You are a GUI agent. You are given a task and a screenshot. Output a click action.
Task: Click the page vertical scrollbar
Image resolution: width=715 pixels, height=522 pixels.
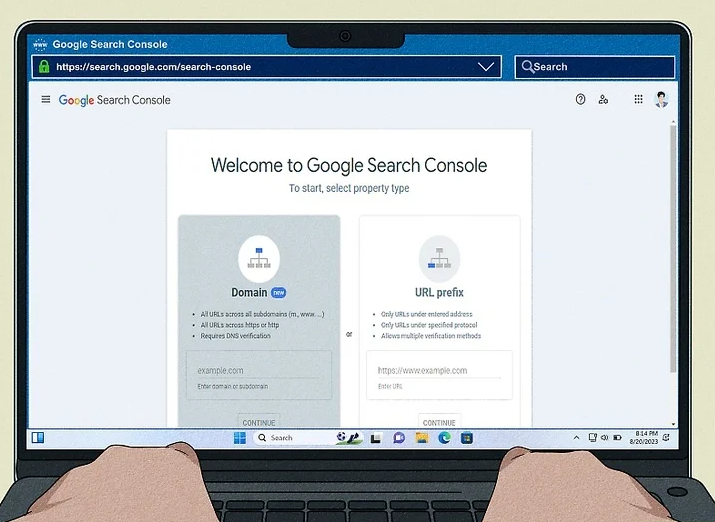point(673,248)
